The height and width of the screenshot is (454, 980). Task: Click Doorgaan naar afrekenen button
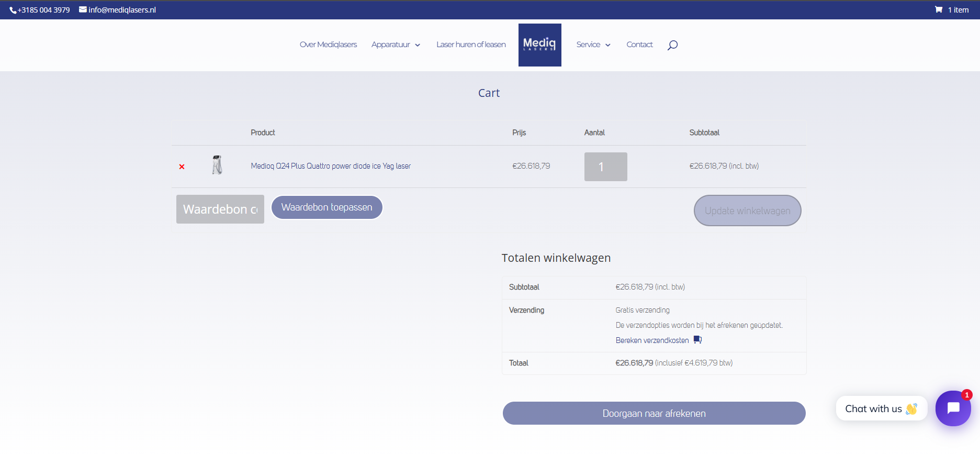pyautogui.click(x=654, y=413)
